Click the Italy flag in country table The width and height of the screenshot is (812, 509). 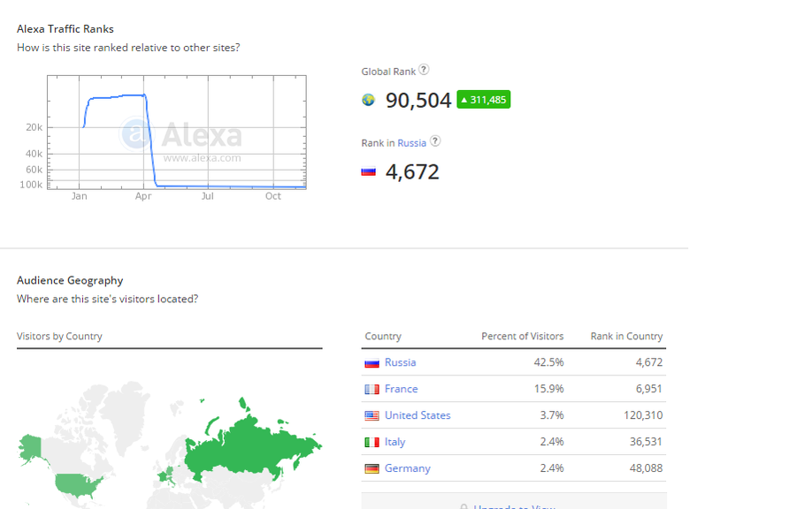(x=372, y=442)
